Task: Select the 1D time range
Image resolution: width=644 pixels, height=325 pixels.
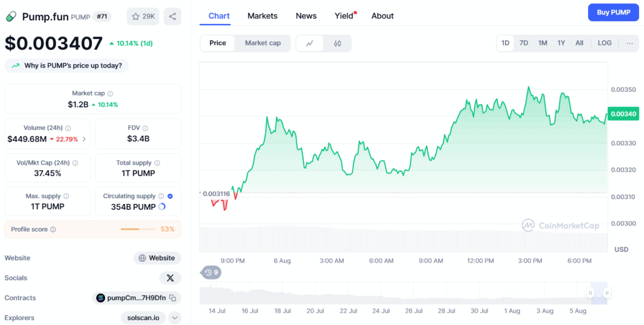Action: pos(506,43)
